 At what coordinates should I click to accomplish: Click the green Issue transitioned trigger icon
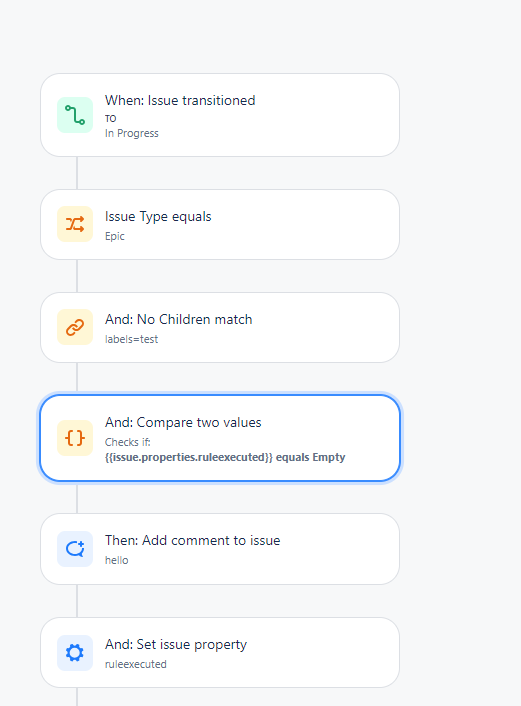coord(75,115)
